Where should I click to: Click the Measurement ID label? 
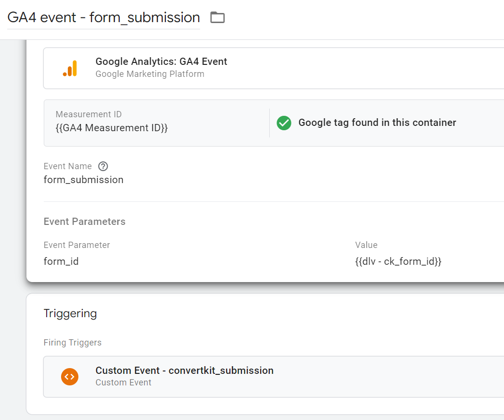click(88, 114)
